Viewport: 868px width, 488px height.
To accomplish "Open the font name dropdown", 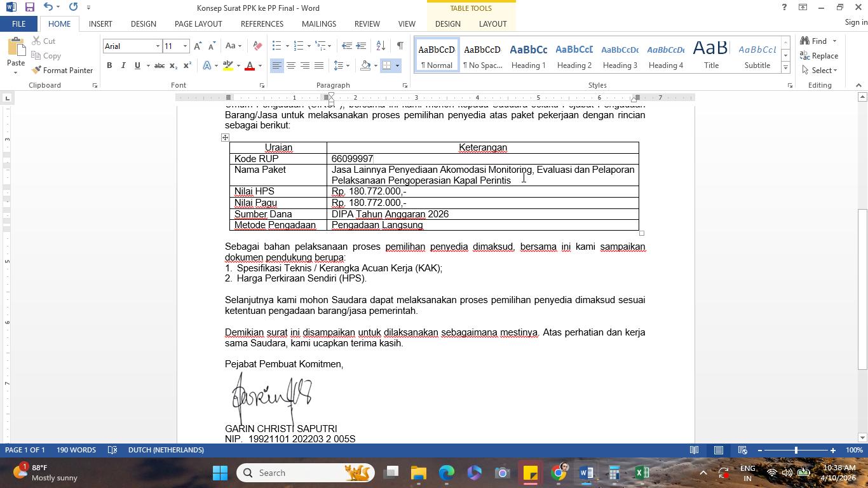I will (x=158, y=46).
